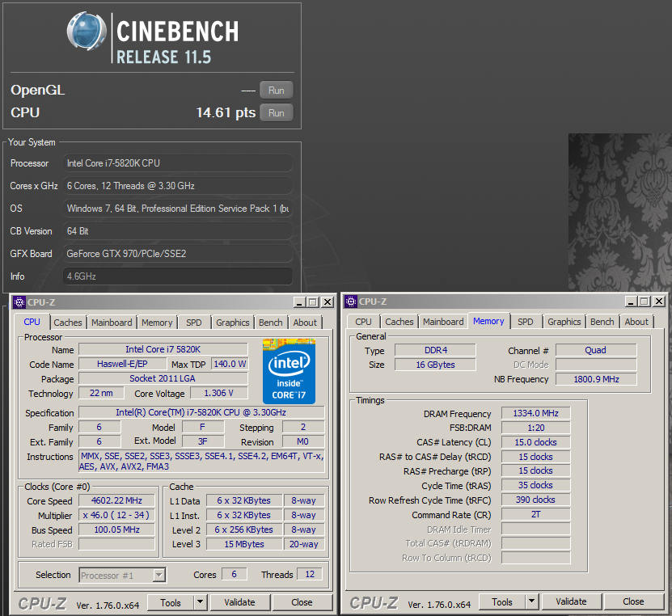Open SPD tab in left CPU-Z window
This screenshot has width=672, height=616.
194,323
